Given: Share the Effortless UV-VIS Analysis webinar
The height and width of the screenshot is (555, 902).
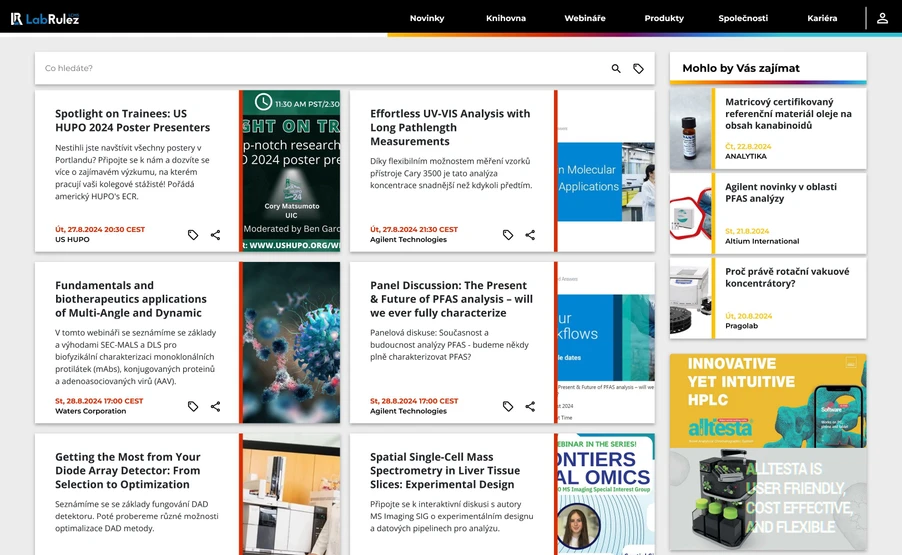Looking at the screenshot, I should pyautogui.click(x=530, y=235).
